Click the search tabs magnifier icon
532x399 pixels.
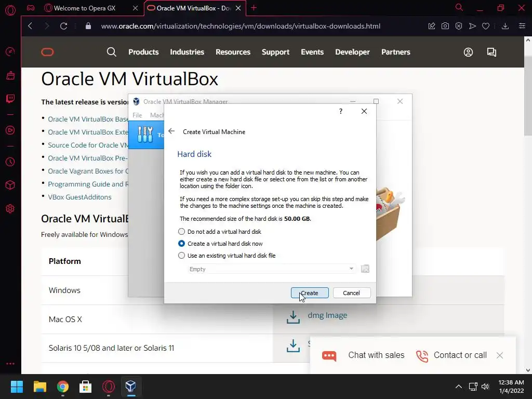pos(459,7)
